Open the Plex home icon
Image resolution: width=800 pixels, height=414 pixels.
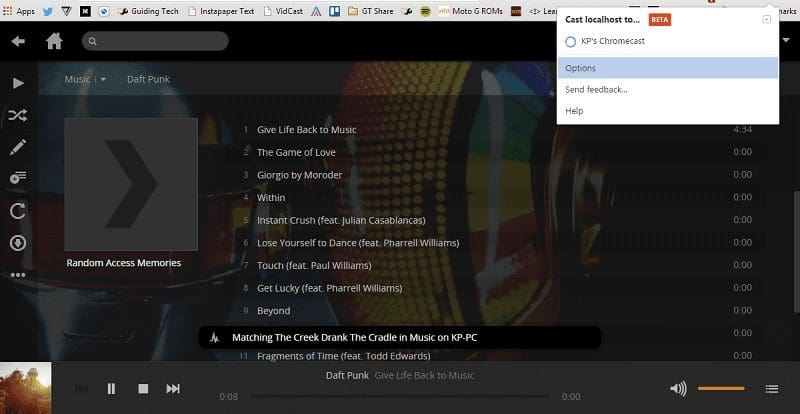[54, 41]
